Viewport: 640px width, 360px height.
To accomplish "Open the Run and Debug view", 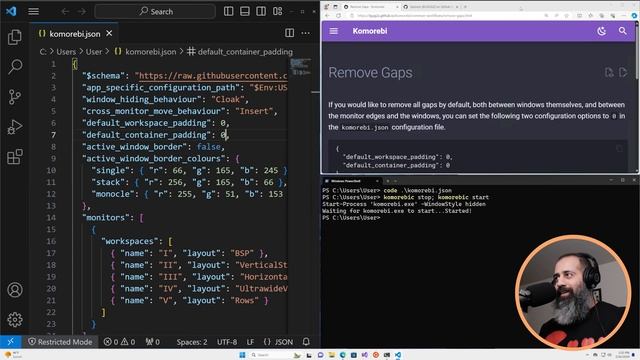I will coord(15,127).
